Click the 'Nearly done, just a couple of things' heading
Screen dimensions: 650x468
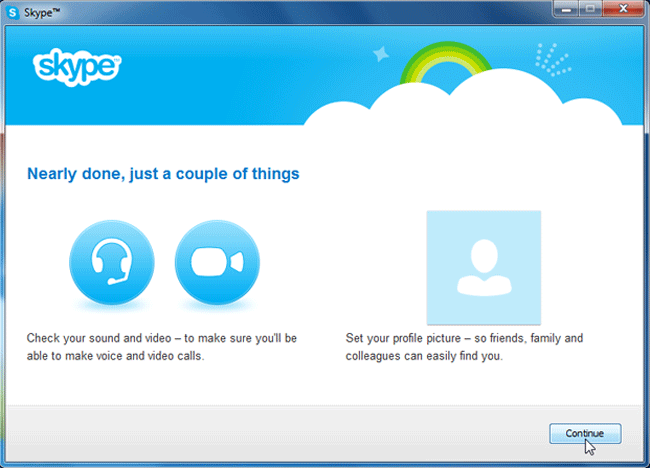pyautogui.click(x=163, y=174)
